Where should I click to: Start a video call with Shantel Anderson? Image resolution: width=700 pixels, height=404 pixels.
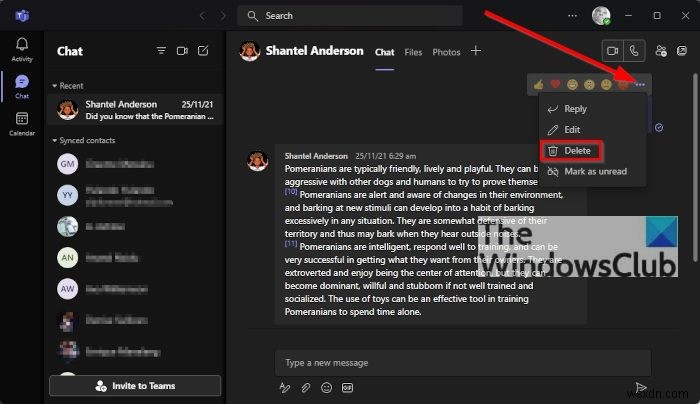[x=612, y=51]
